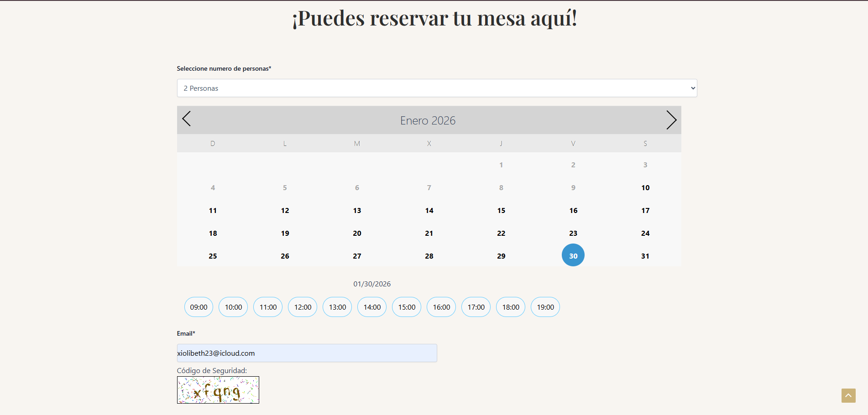Screen dimensions: 868x415
Task: Select the 14:00 time slot
Action: point(372,307)
